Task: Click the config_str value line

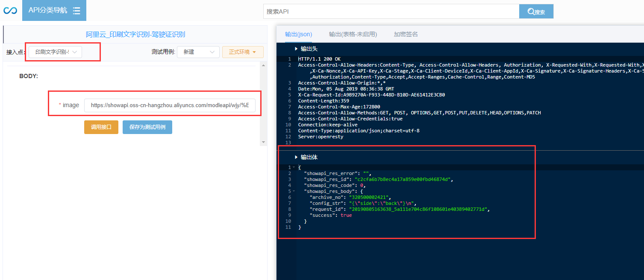Action: tap(362, 203)
